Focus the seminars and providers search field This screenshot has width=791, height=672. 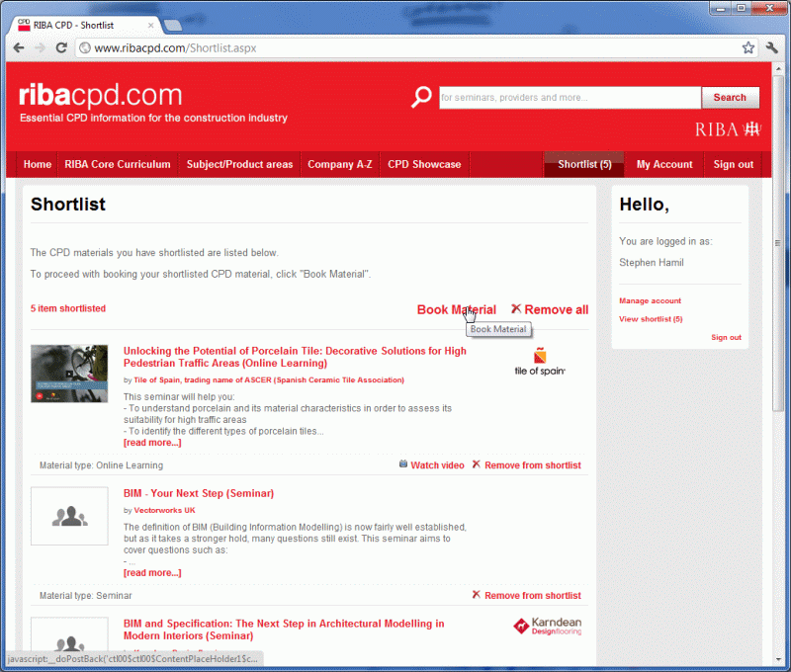pyautogui.click(x=570, y=97)
